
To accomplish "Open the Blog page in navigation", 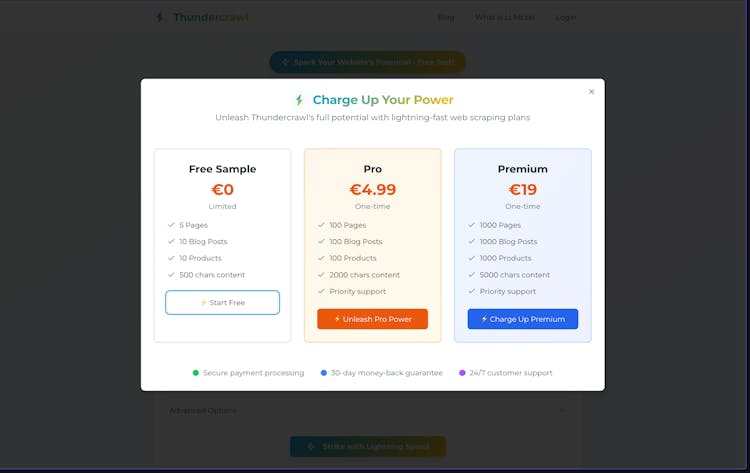I will point(445,17).
